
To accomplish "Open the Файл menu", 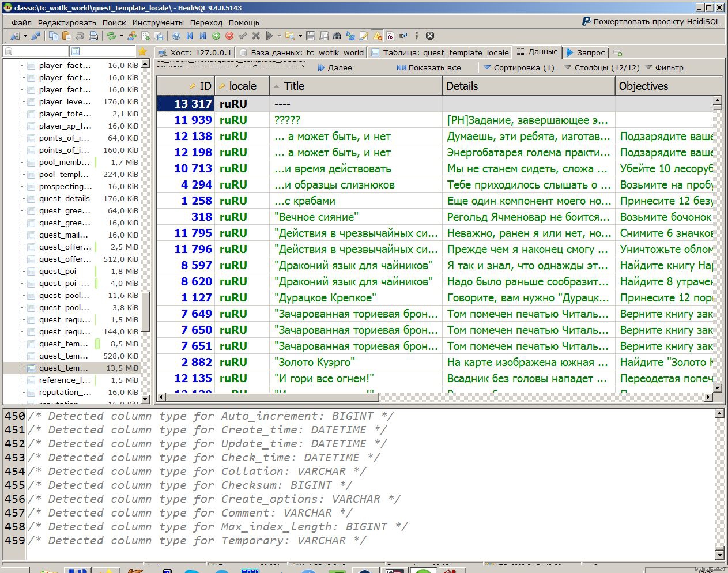I will (21, 22).
